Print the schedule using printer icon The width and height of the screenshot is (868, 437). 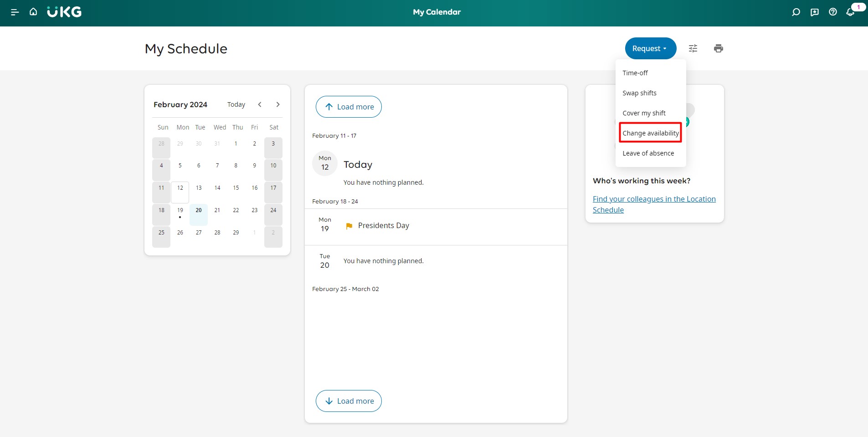pos(719,48)
